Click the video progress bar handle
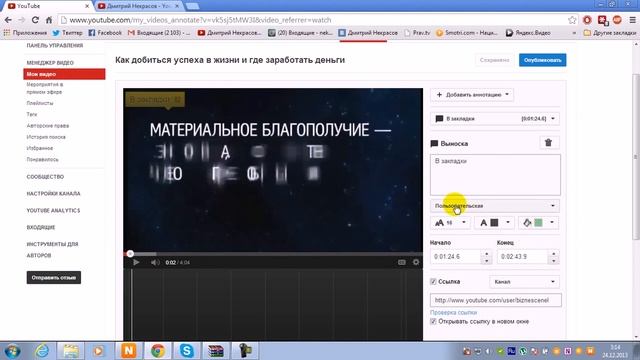Viewport: 640px width, 360px height. tap(130, 254)
